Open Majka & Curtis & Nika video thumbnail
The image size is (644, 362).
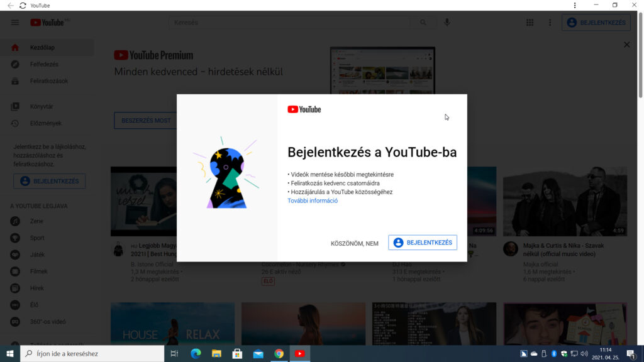click(565, 201)
